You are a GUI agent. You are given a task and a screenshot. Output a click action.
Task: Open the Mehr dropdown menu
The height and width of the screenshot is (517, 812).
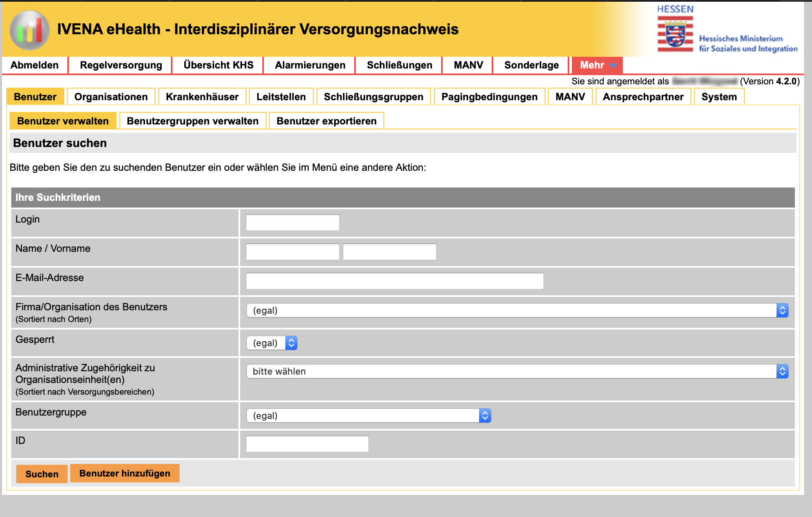point(597,65)
